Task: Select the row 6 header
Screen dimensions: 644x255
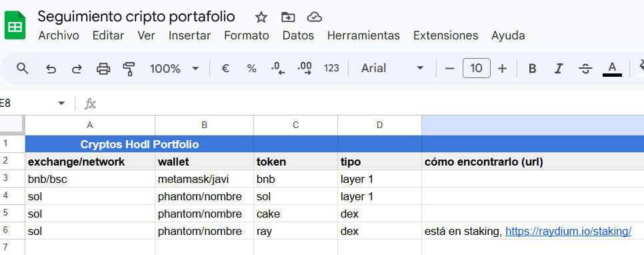Action: (x=12, y=230)
